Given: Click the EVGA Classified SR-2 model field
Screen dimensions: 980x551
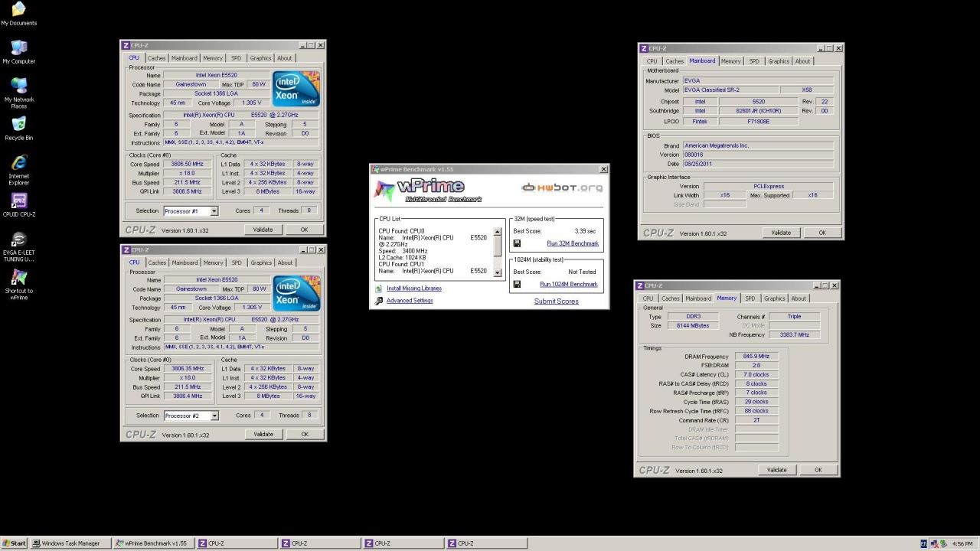Looking at the screenshot, I should coord(730,90).
